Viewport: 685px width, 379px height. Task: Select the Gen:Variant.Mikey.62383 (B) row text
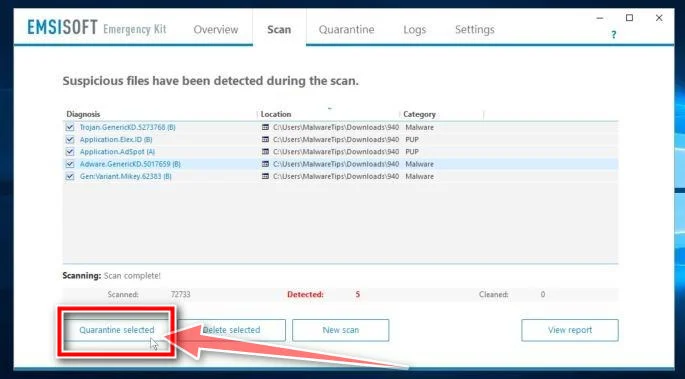pos(125,176)
